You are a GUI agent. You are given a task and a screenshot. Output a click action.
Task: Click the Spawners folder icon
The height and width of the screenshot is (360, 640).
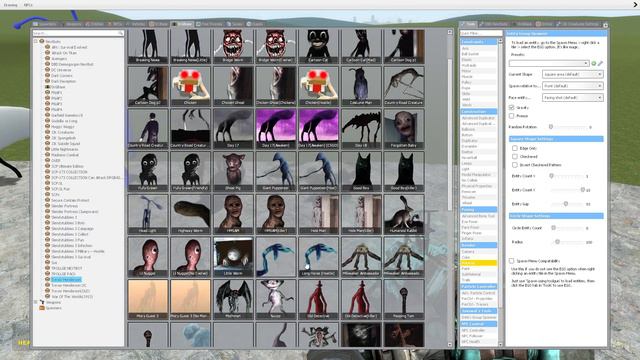(42, 308)
